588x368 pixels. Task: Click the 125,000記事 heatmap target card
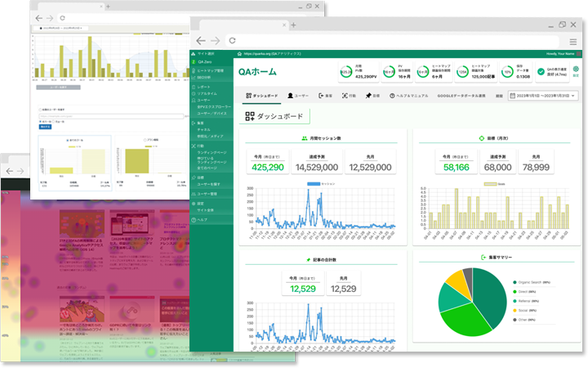point(475,71)
